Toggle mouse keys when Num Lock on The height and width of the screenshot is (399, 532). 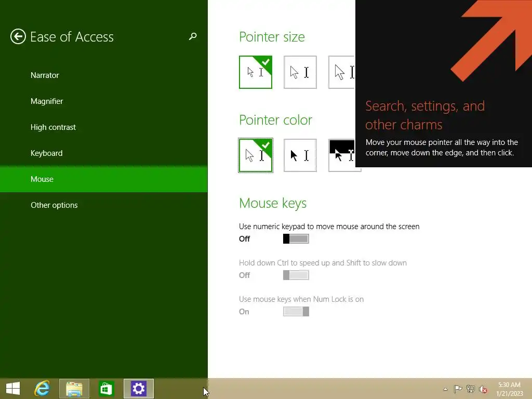[x=296, y=312]
